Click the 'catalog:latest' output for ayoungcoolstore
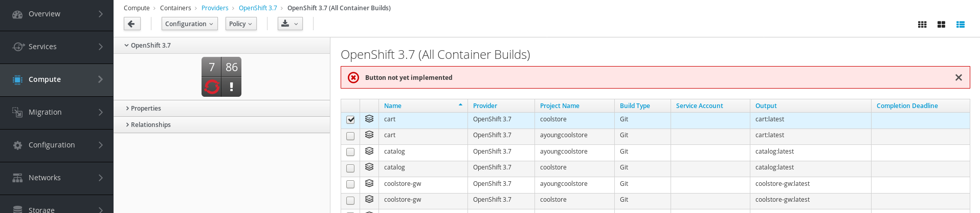The image size is (980, 213). click(x=774, y=151)
